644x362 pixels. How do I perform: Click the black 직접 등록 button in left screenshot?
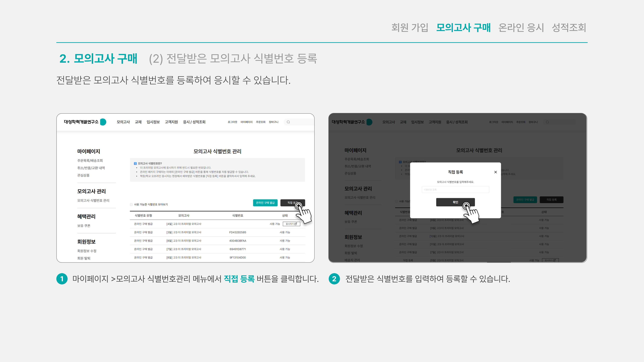[292, 203]
